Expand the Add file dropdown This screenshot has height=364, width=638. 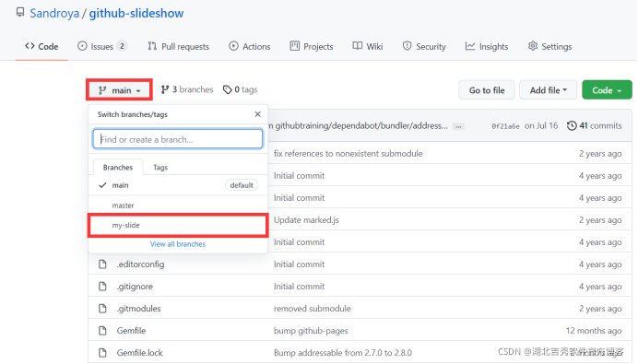pos(548,90)
